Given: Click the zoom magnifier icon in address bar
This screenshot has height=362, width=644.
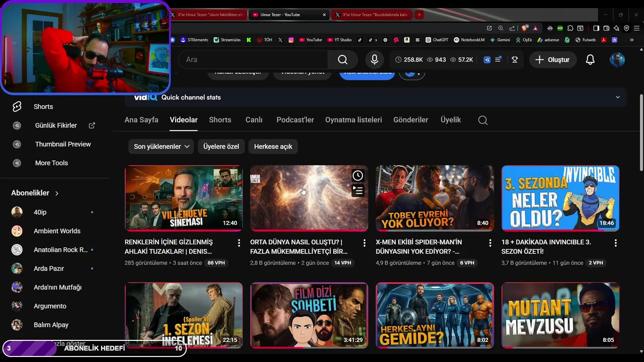Looking at the screenshot, I should pos(501,28).
